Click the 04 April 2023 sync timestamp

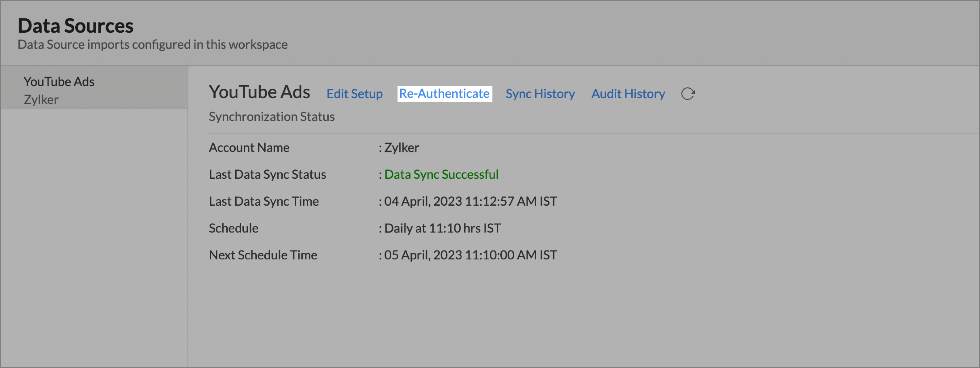[x=470, y=201]
